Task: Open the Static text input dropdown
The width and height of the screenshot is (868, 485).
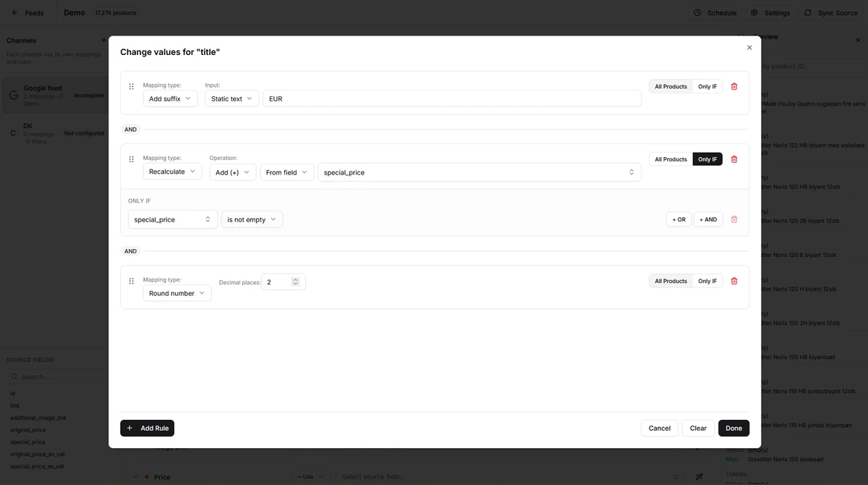Action: [231, 98]
